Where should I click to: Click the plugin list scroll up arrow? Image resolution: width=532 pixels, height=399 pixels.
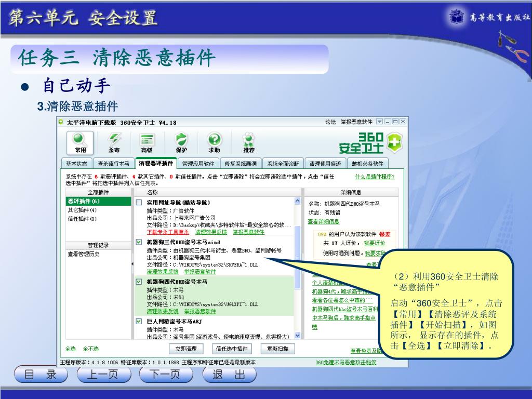coord(298,201)
